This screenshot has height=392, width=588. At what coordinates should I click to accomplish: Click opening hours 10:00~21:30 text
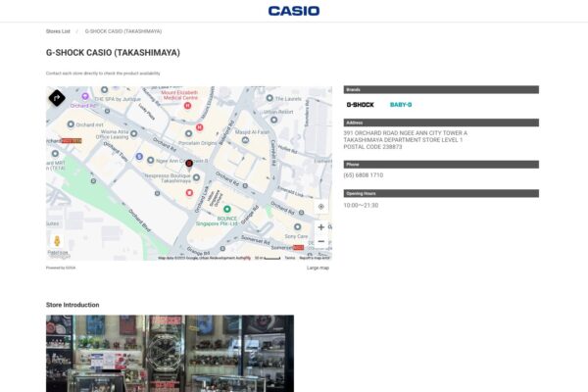point(361,205)
